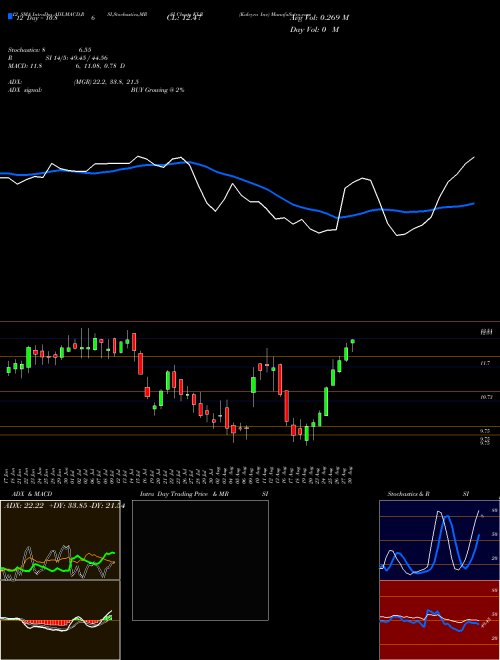Image resolution: width=500 pixels, height=660 pixels.
Task: Open the blue Stochastics chart thumbnail
Action: pyautogui.click(x=439, y=540)
